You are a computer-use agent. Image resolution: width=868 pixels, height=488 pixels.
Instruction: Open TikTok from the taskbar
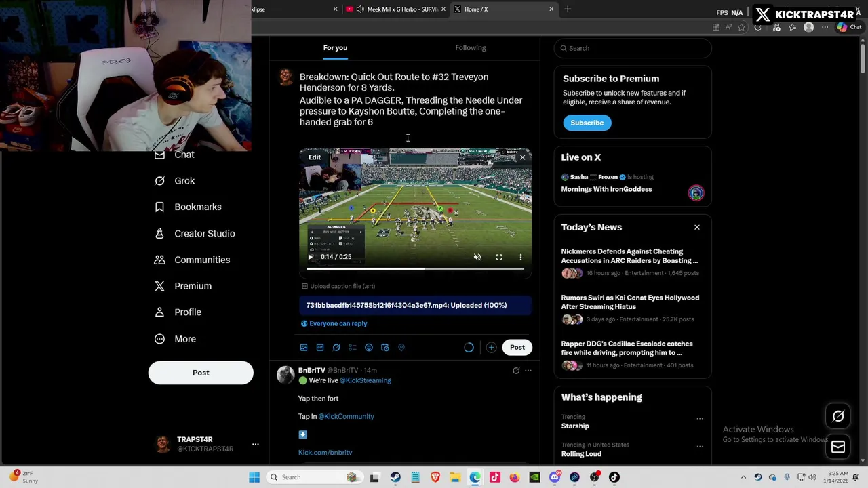614,477
